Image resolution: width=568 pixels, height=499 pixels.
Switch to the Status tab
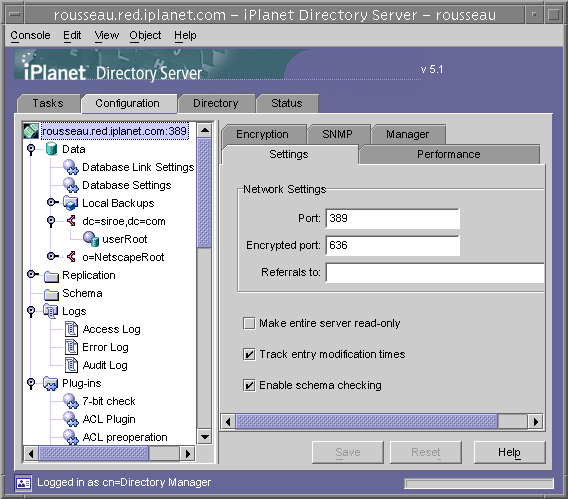287,104
